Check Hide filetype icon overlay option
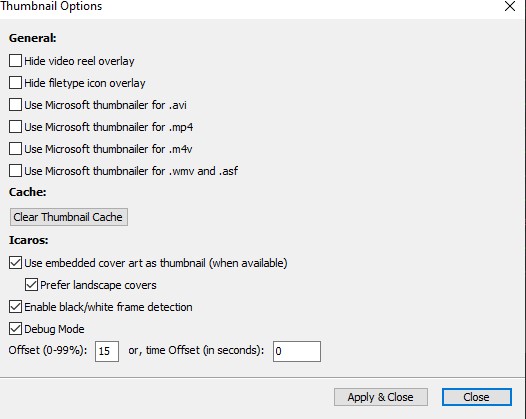The height and width of the screenshot is (419, 526). coord(15,83)
